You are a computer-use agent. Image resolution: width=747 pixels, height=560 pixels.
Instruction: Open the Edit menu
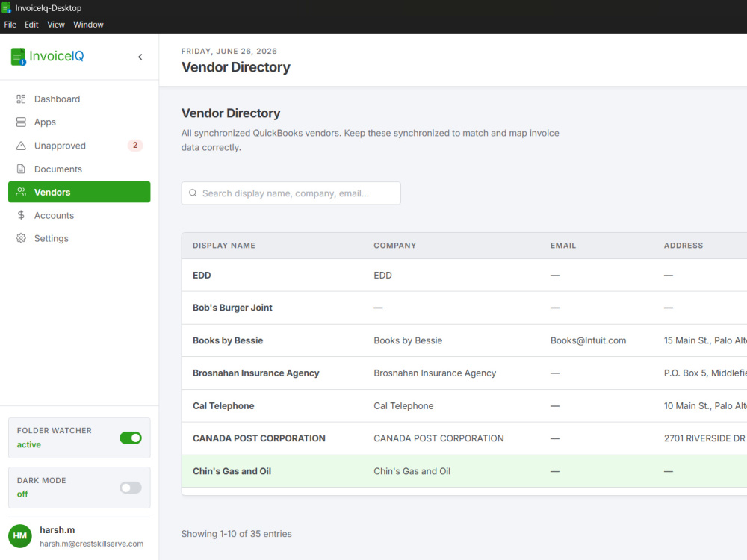(x=31, y=25)
